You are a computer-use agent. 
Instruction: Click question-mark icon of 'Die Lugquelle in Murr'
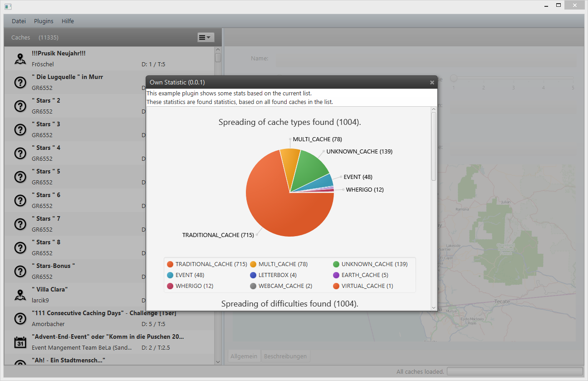(x=20, y=82)
